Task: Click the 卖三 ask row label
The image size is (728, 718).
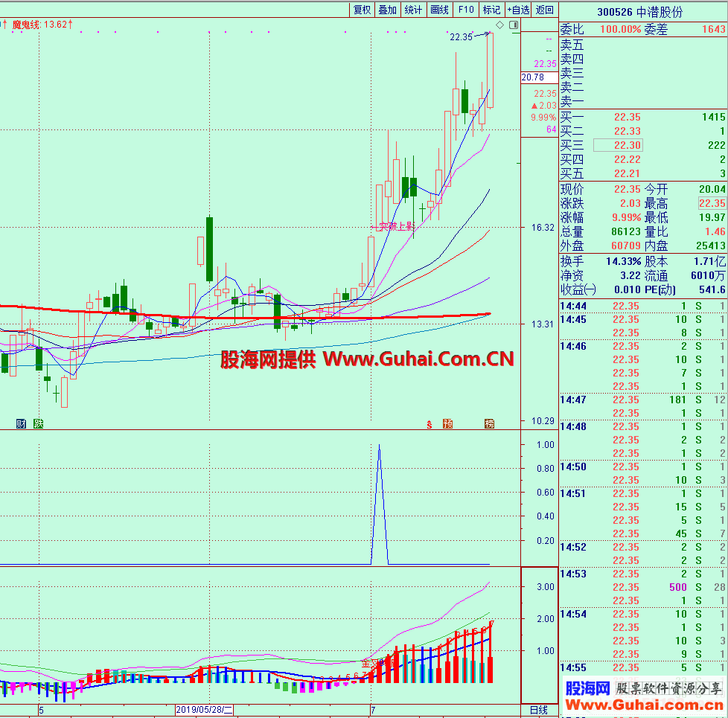Action: tap(572, 74)
